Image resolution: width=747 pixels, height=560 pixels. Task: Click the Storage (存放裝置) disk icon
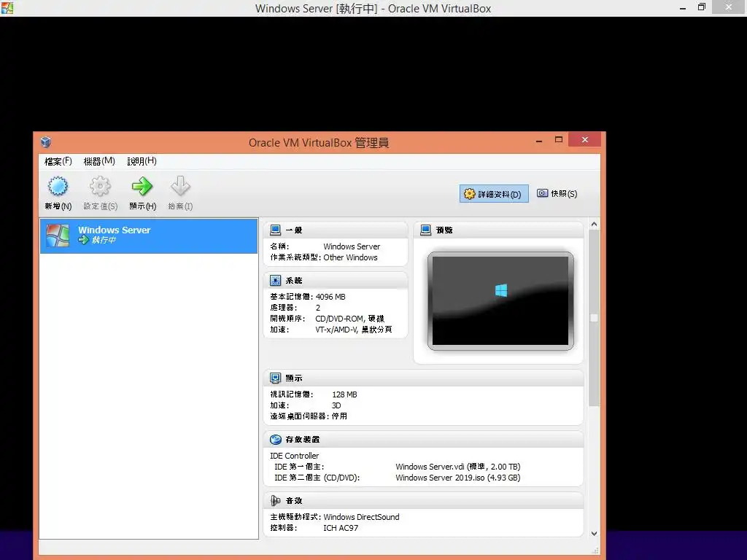pos(275,440)
